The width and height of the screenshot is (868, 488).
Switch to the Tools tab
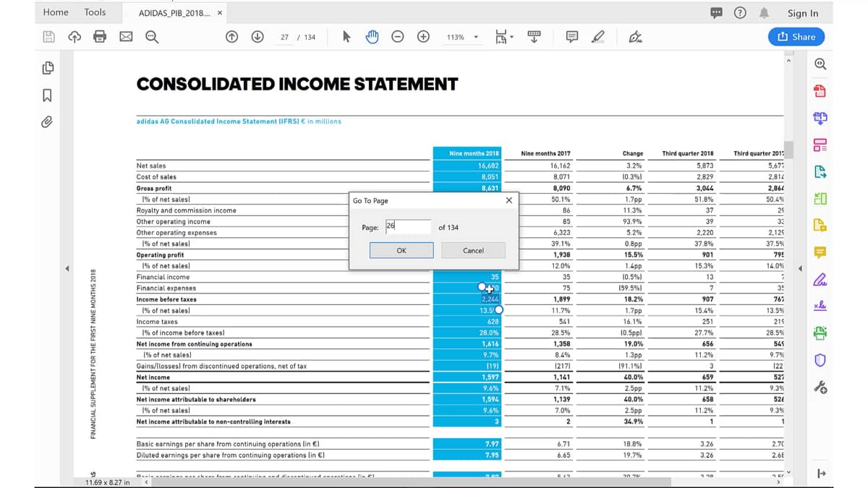[95, 12]
